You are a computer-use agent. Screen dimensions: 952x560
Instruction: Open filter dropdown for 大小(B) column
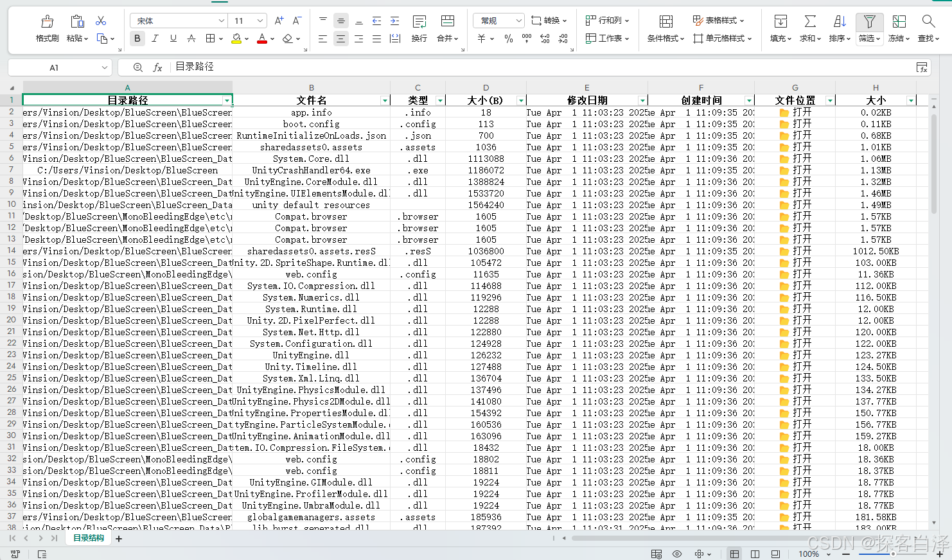tap(521, 101)
